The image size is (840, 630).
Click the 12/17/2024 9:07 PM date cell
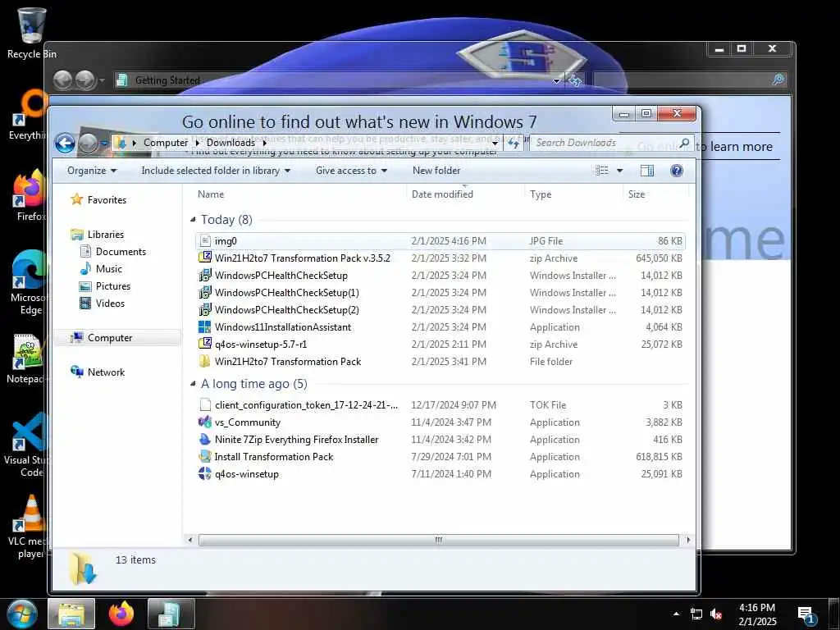click(x=453, y=405)
